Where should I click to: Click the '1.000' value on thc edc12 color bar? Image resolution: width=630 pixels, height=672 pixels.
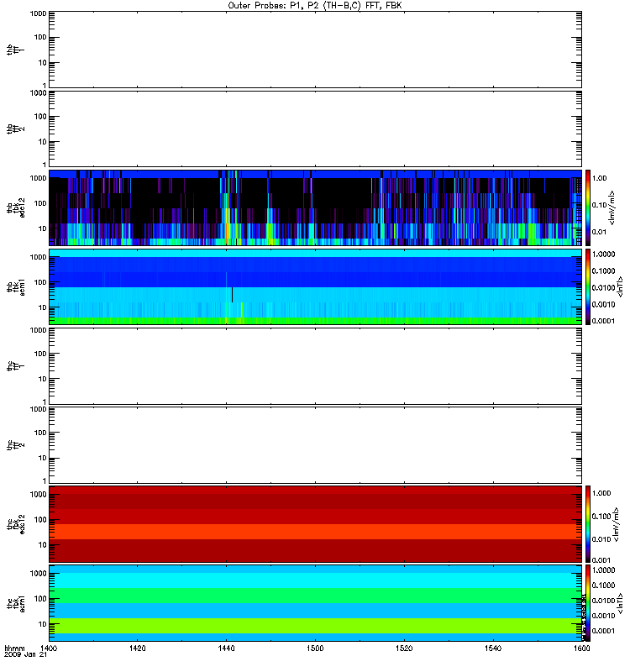[601, 493]
